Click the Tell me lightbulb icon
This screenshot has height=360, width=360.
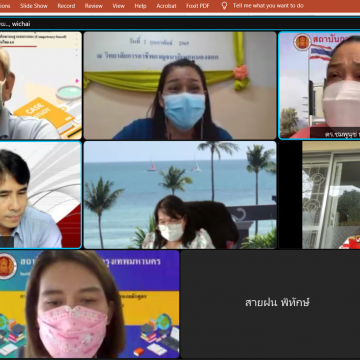(x=224, y=6)
